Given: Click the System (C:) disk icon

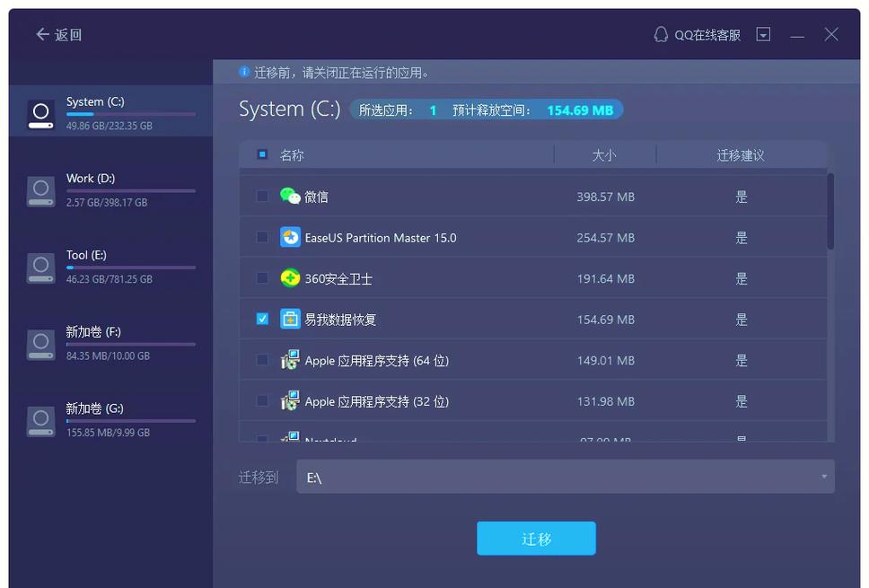Looking at the screenshot, I should (x=41, y=114).
